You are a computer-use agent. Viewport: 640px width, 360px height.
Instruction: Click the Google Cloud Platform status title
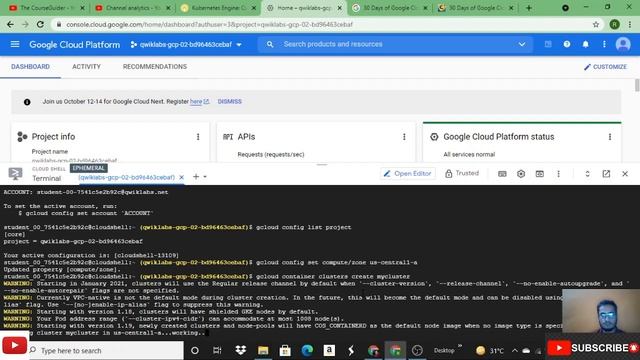coord(499,137)
